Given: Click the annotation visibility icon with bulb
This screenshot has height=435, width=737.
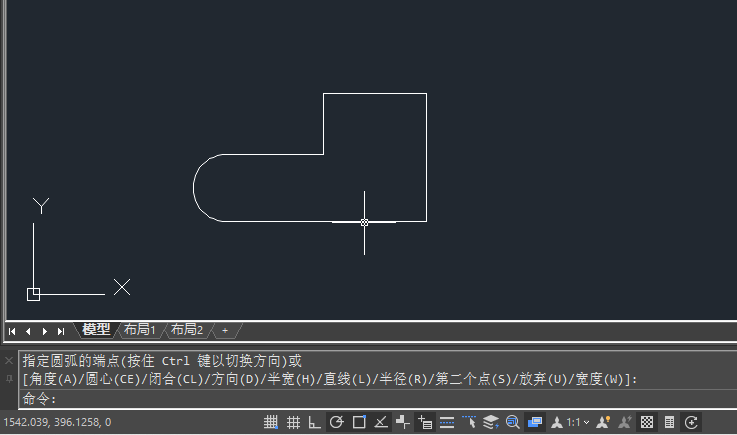Looking at the screenshot, I should point(603,422).
